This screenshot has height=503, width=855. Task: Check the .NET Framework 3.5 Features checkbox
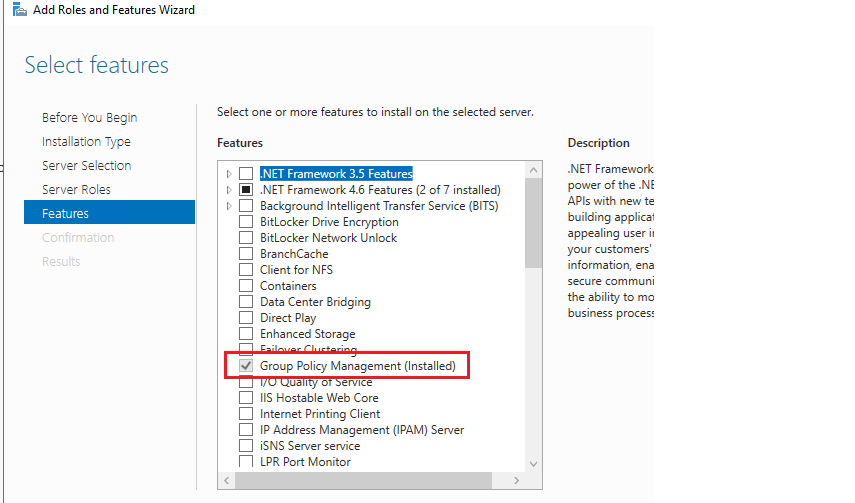[x=246, y=173]
